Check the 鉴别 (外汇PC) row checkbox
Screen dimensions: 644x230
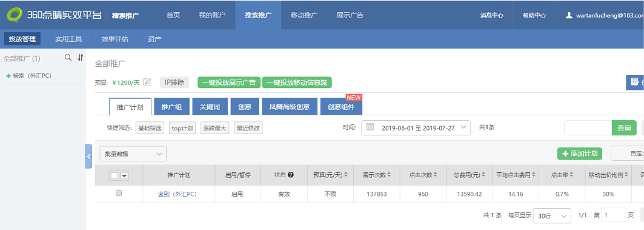[119, 193]
